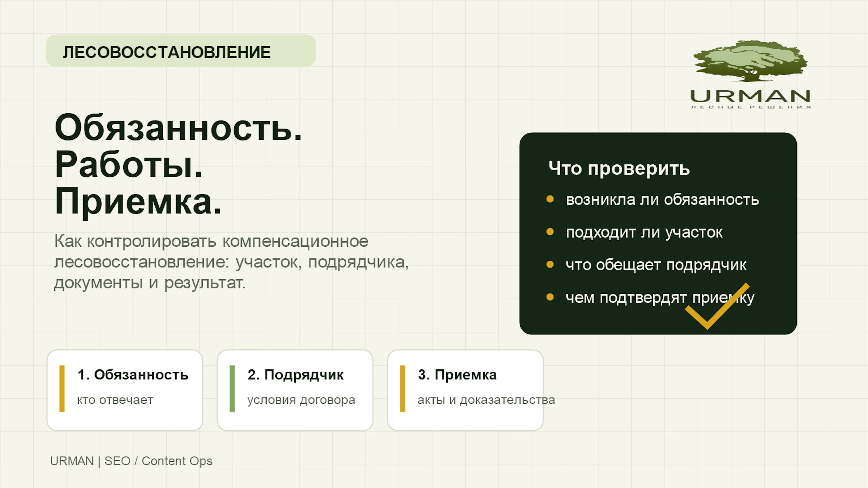Viewport: 868px width, 488px height.
Task: Select bullet что обещает подрядчик
Action: pyautogui.click(x=656, y=265)
